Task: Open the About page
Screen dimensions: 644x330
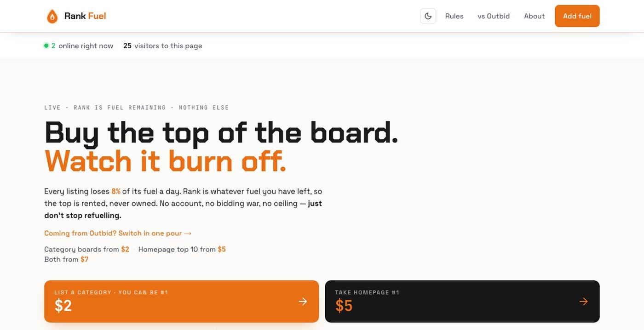Action: (x=534, y=16)
